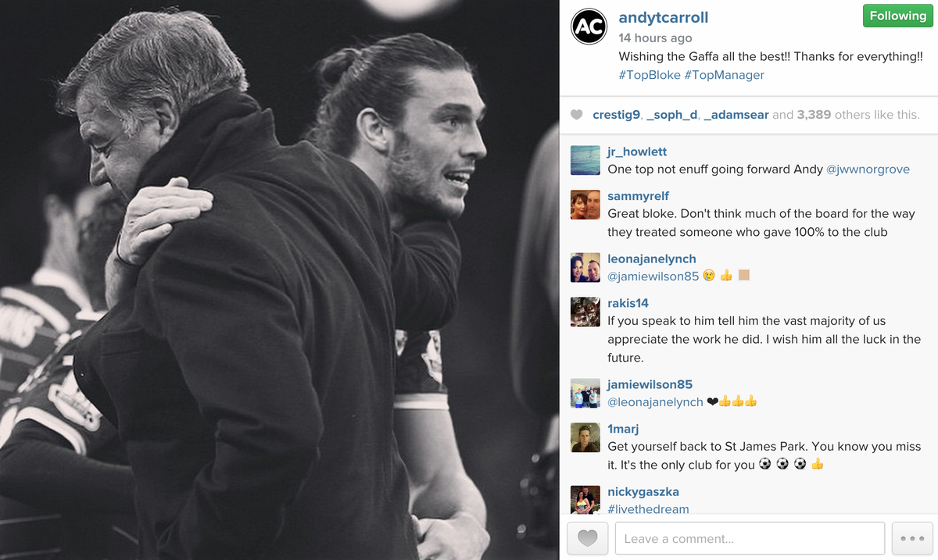
Task: Toggle the green Following button
Action: click(x=897, y=16)
